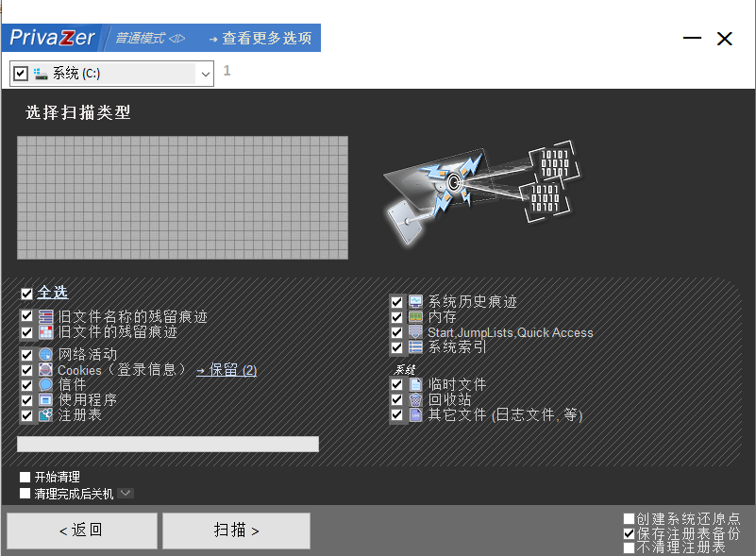Screen dimensions: 756x556
Task: Uncheck the 其它文件 (日志文件, 等) checkbox
Action: 396,414
